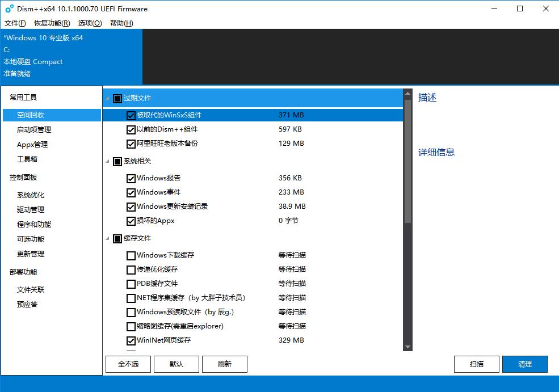Open the 选项 menu

[x=89, y=23]
